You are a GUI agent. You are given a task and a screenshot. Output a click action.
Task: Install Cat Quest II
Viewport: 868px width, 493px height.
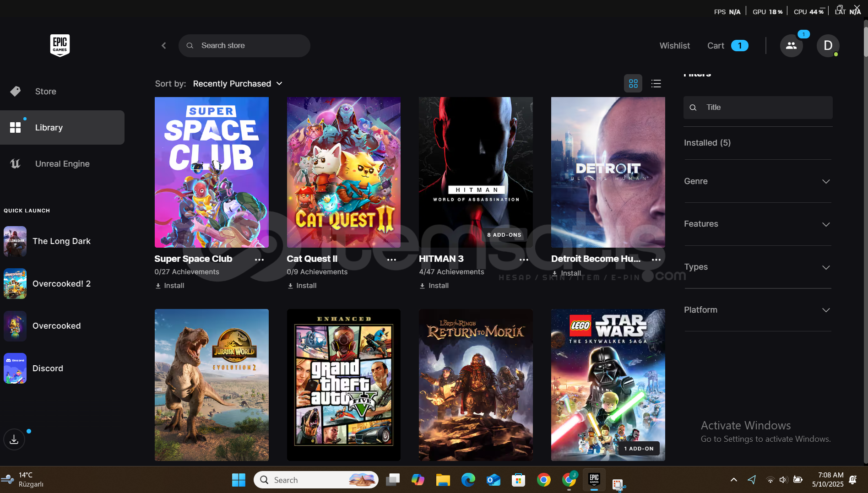[x=302, y=286]
